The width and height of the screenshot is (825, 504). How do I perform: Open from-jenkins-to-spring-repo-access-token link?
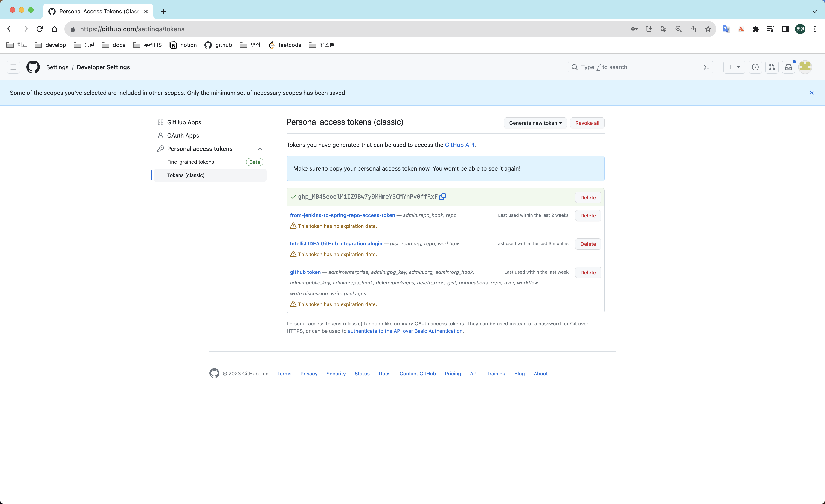[342, 215]
